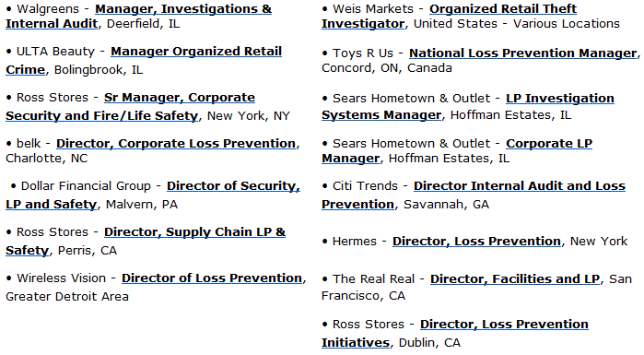644x355 pixels.
Task: Open belk Director, Corporate Loss Prevention link
Action: [176, 144]
